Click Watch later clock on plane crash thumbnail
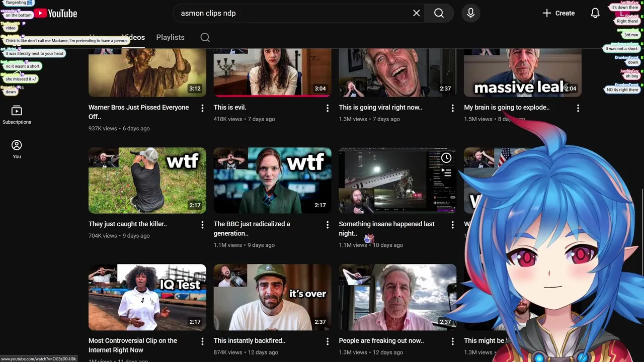This screenshot has height=362, width=644. click(446, 158)
